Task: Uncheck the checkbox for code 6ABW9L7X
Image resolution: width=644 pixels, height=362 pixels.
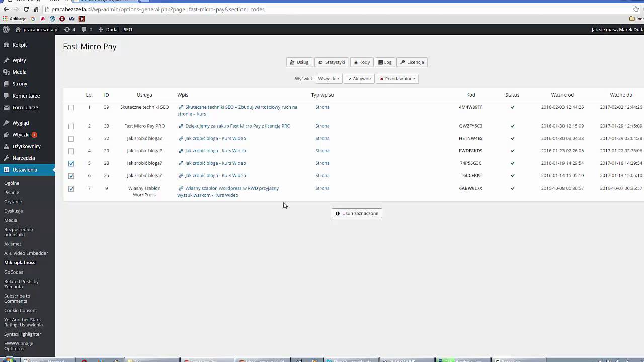Action: coord(71,189)
